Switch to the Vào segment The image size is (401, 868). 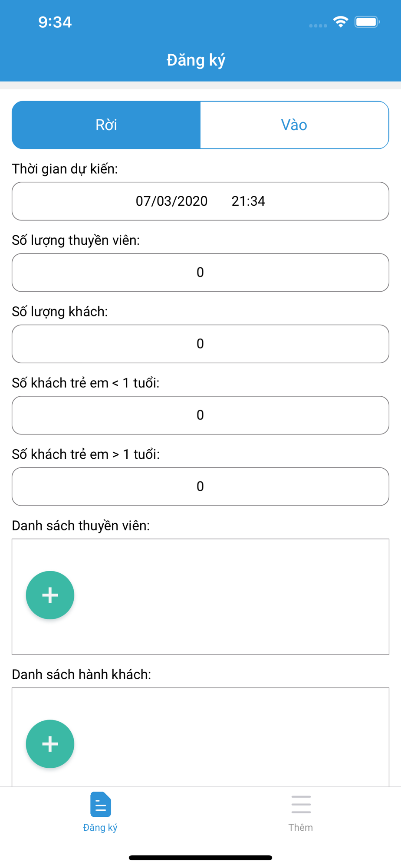294,125
